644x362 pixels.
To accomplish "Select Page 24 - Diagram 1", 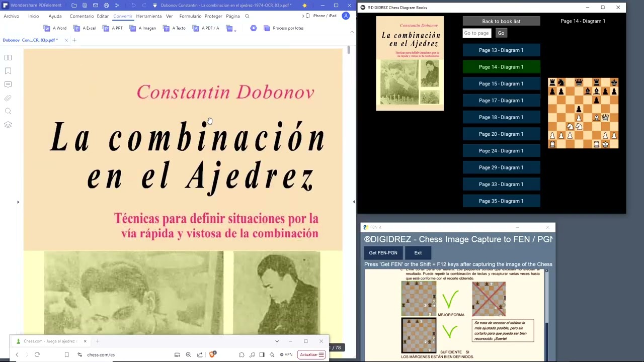I will coord(502,151).
